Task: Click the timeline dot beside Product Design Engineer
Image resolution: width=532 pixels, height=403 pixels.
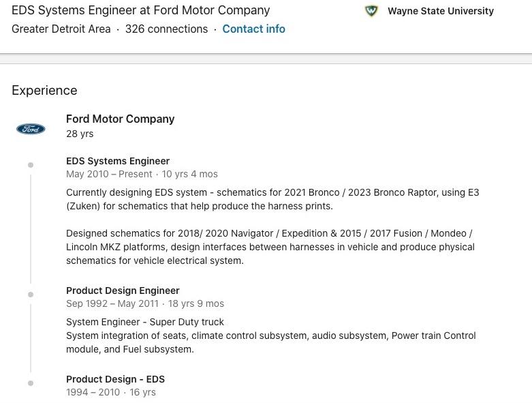Action: point(31,295)
